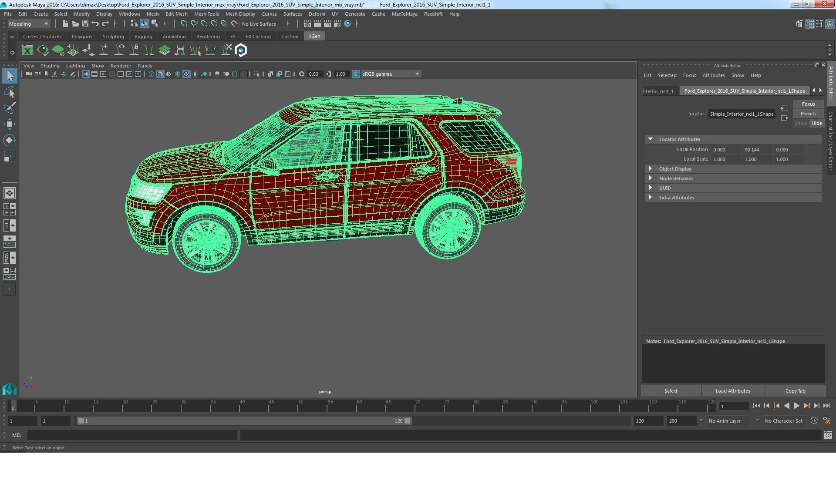Click the playback range slider bar

pos(244,421)
